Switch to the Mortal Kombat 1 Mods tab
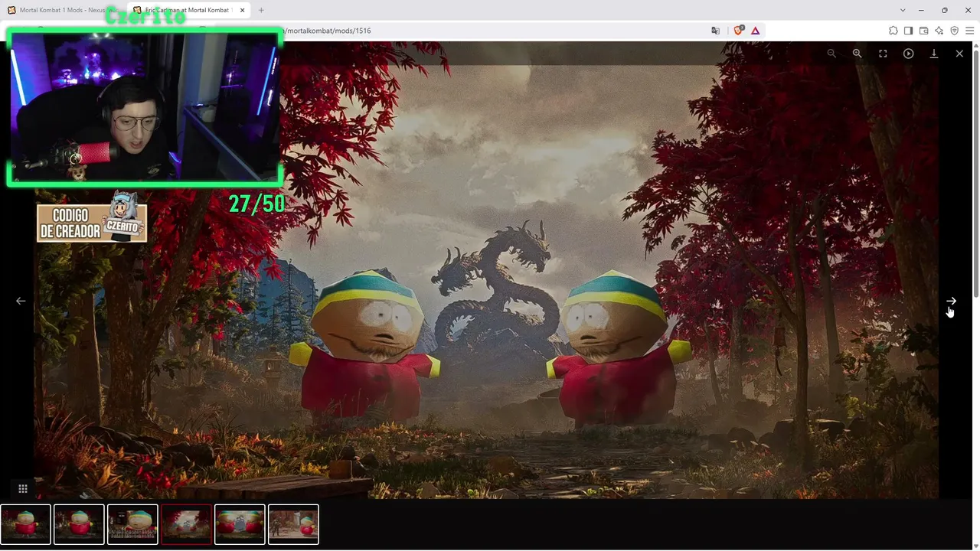The width and height of the screenshot is (980, 551). pos(63,10)
